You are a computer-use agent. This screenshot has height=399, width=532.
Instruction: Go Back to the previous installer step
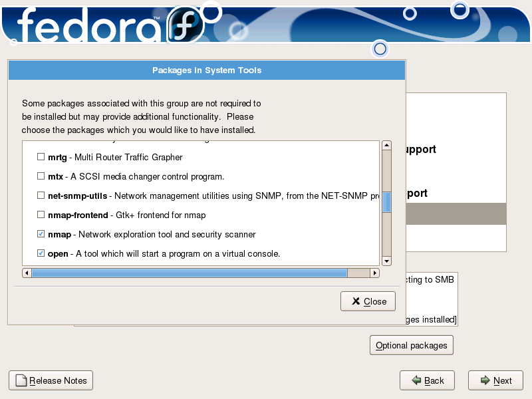427,380
